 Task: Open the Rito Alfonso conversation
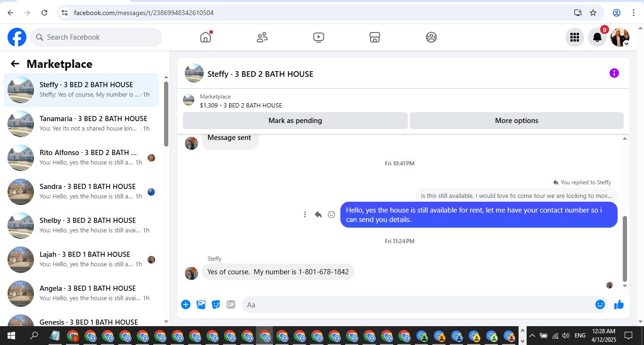pyautogui.click(x=81, y=157)
